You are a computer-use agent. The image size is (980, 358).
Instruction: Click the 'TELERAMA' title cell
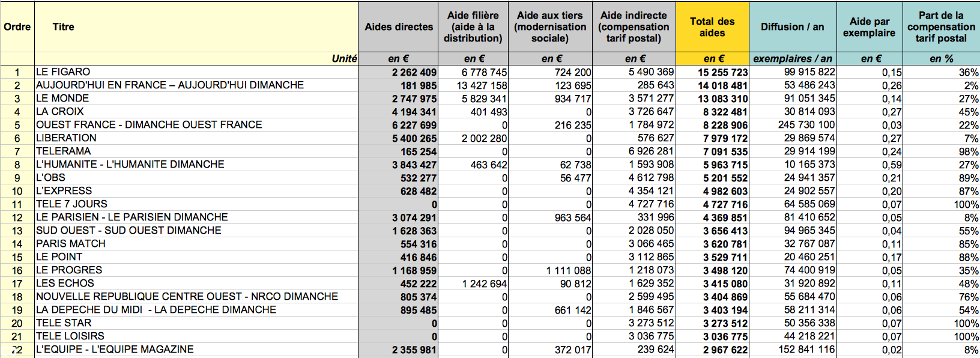[64, 151]
